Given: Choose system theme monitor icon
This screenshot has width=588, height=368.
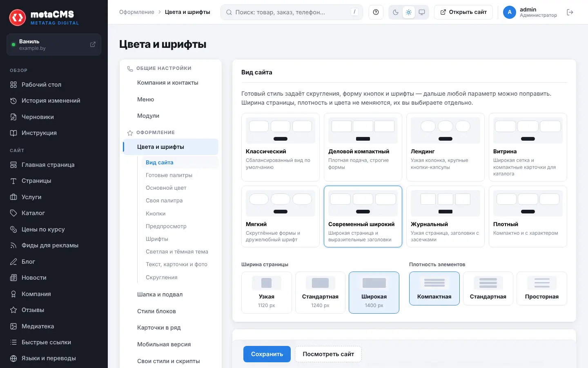Looking at the screenshot, I should (422, 12).
